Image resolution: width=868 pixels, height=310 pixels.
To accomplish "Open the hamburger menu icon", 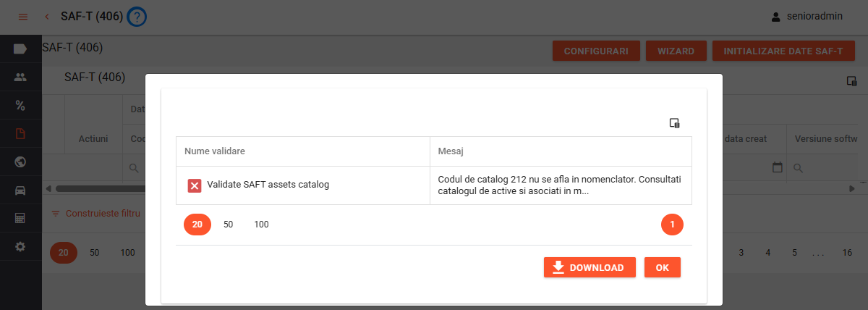I will click(x=22, y=17).
